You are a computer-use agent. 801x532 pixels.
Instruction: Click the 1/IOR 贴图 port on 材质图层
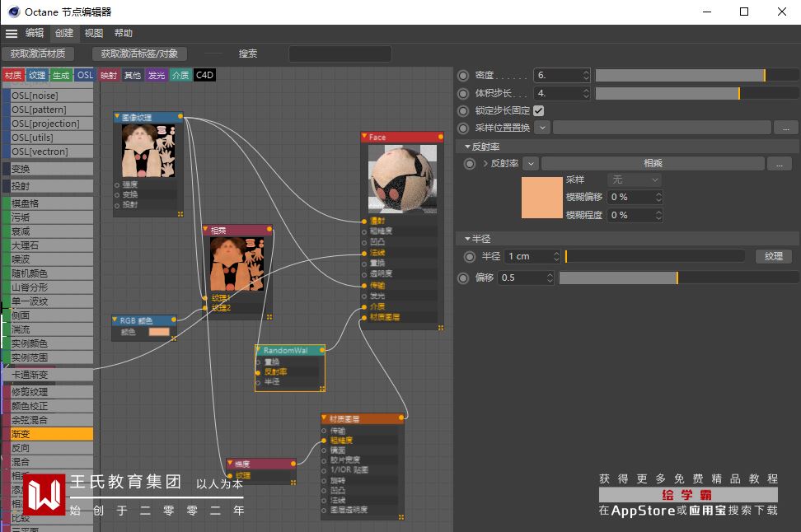(x=324, y=470)
